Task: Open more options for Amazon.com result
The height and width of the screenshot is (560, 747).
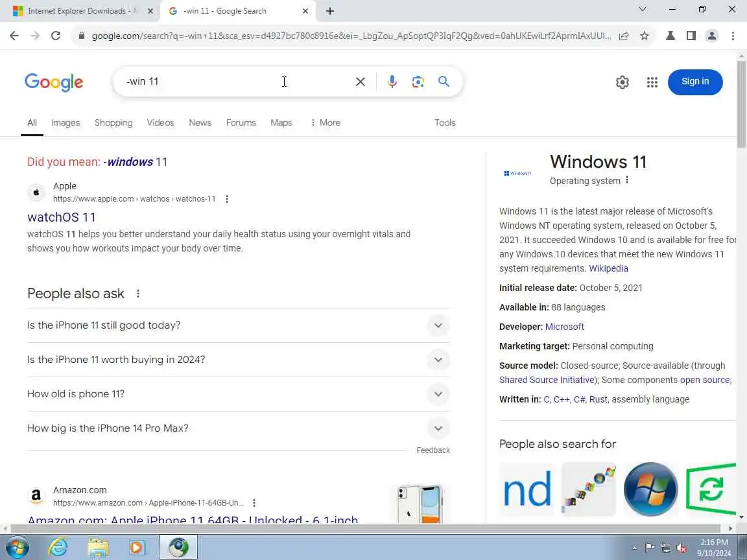Action: point(254,503)
